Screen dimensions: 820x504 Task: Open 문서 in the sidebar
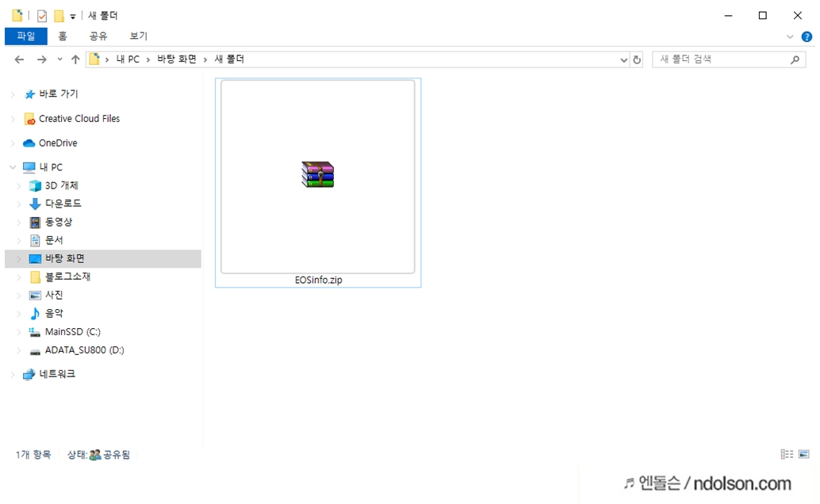(x=53, y=240)
